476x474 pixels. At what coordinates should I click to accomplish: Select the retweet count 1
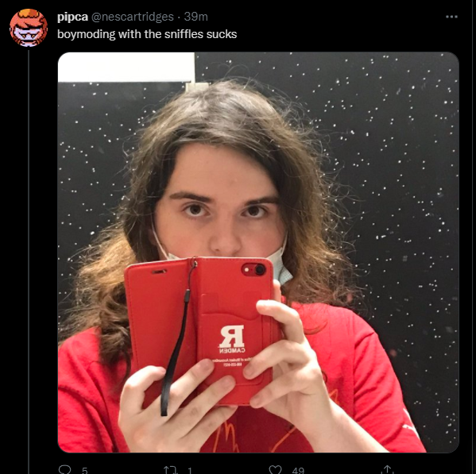[189, 470]
